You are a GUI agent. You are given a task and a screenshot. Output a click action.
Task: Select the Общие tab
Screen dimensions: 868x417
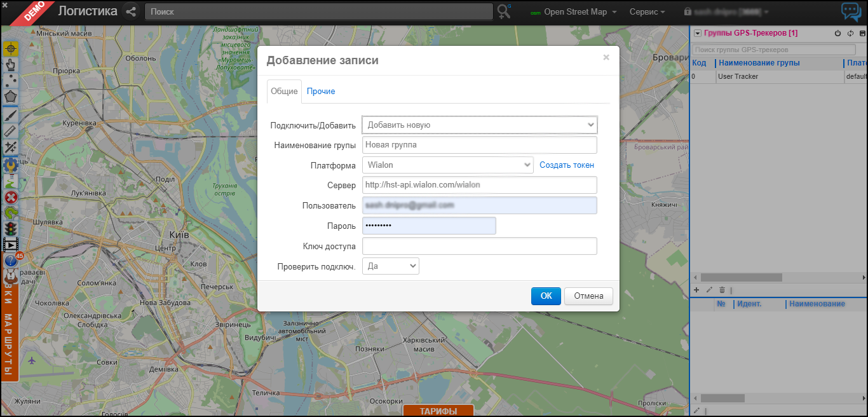(x=284, y=92)
